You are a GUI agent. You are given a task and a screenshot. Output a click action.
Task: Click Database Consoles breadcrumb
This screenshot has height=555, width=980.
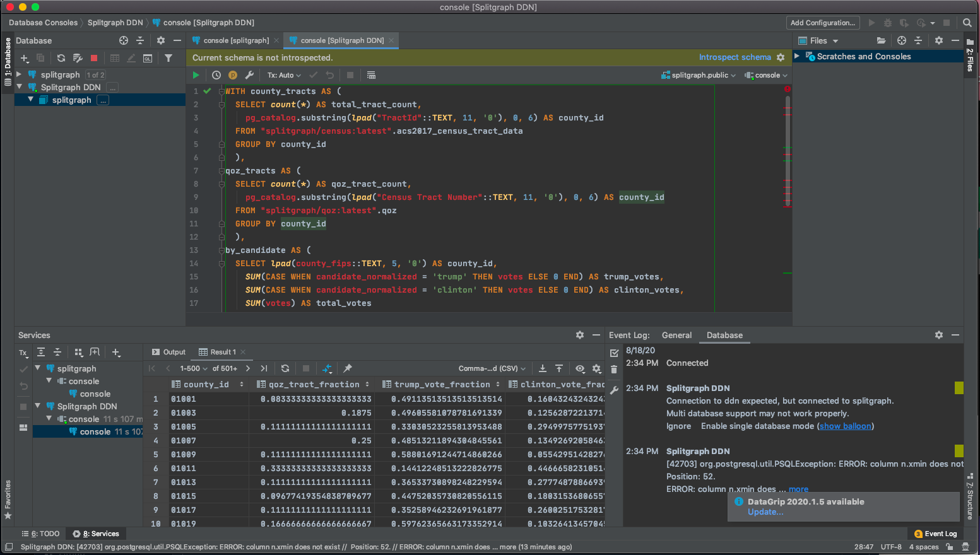coord(43,23)
